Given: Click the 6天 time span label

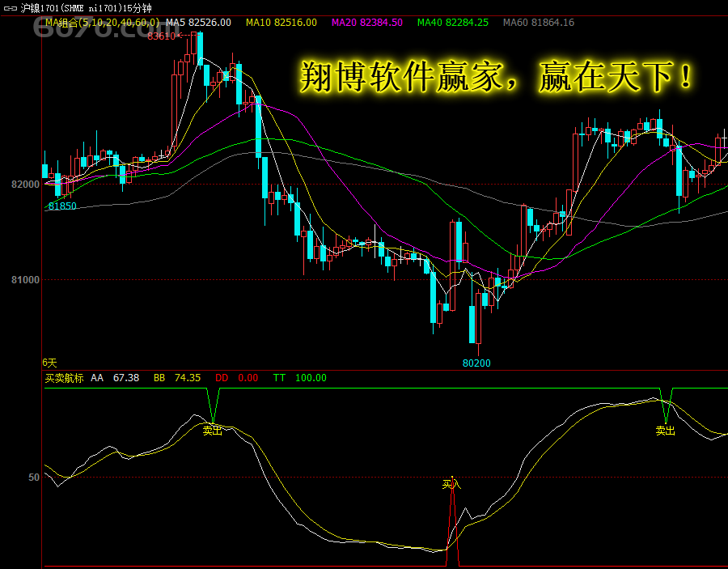Looking at the screenshot, I should tap(49, 363).
